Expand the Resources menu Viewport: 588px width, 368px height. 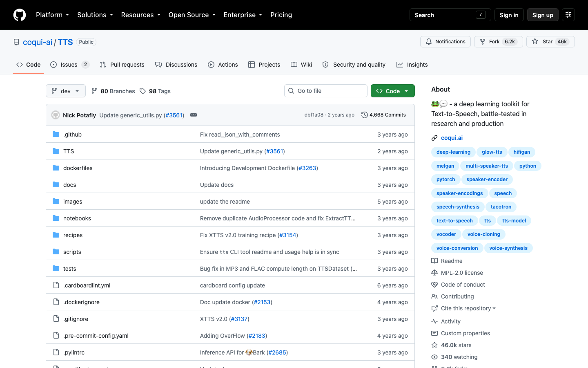[x=140, y=15]
